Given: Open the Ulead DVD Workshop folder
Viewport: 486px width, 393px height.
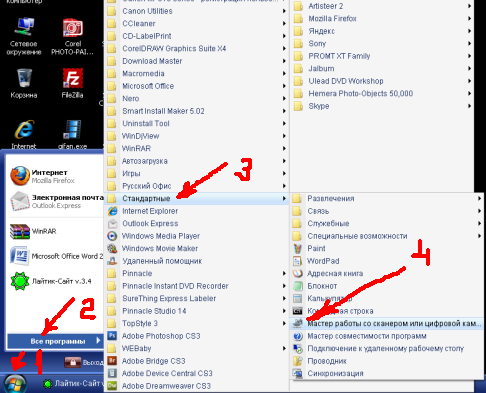Looking at the screenshot, I should pos(382,81).
